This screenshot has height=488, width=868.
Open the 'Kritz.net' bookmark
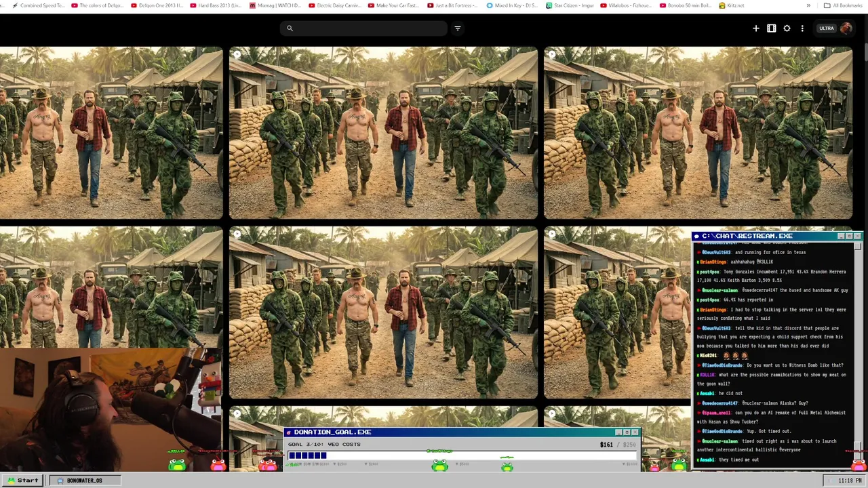click(731, 5)
